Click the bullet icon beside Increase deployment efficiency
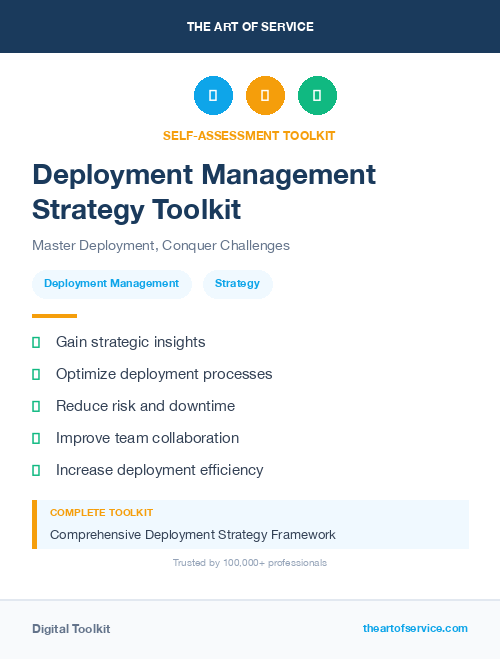This screenshot has height=659, width=500. tap(36, 470)
